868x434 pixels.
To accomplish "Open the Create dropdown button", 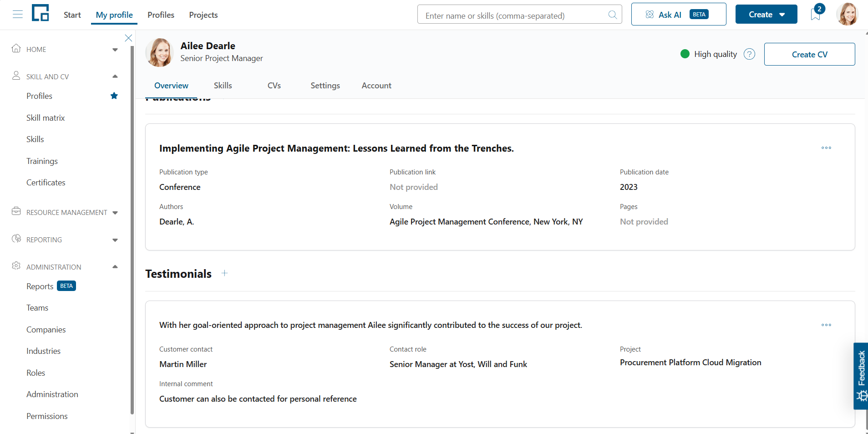I will [x=766, y=15].
